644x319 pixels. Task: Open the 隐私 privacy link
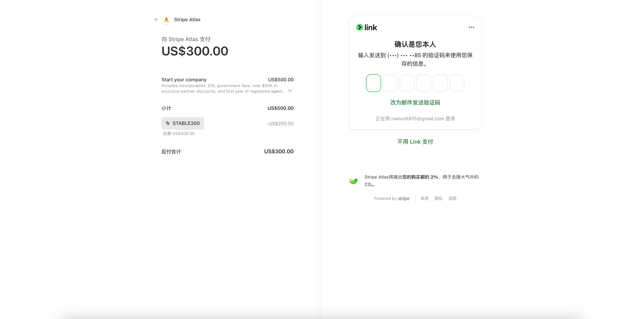click(438, 199)
